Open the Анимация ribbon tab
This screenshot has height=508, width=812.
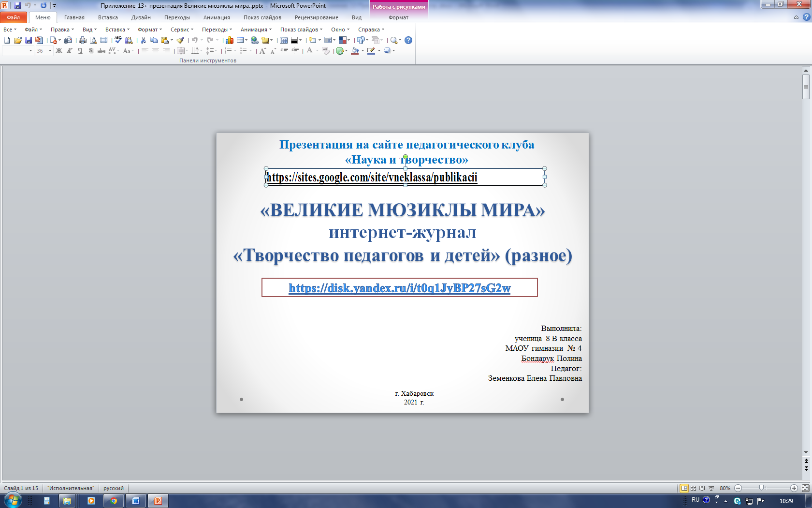217,17
